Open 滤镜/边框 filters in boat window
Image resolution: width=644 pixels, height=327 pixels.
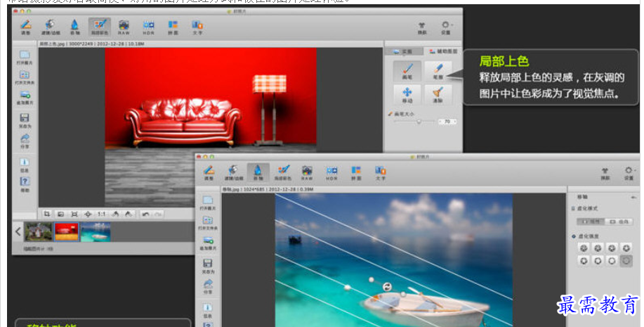click(x=233, y=173)
